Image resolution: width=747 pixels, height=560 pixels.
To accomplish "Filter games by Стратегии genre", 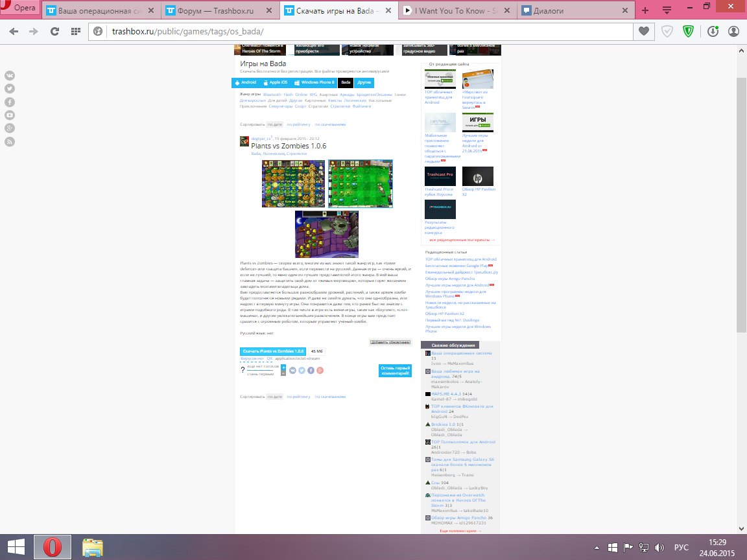I will tap(318, 106).
